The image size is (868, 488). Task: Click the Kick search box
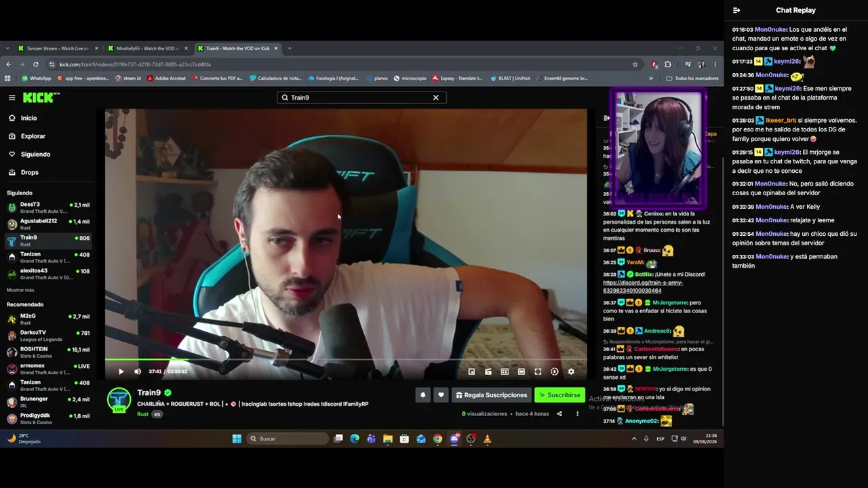pyautogui.click(x=361, y=98)
